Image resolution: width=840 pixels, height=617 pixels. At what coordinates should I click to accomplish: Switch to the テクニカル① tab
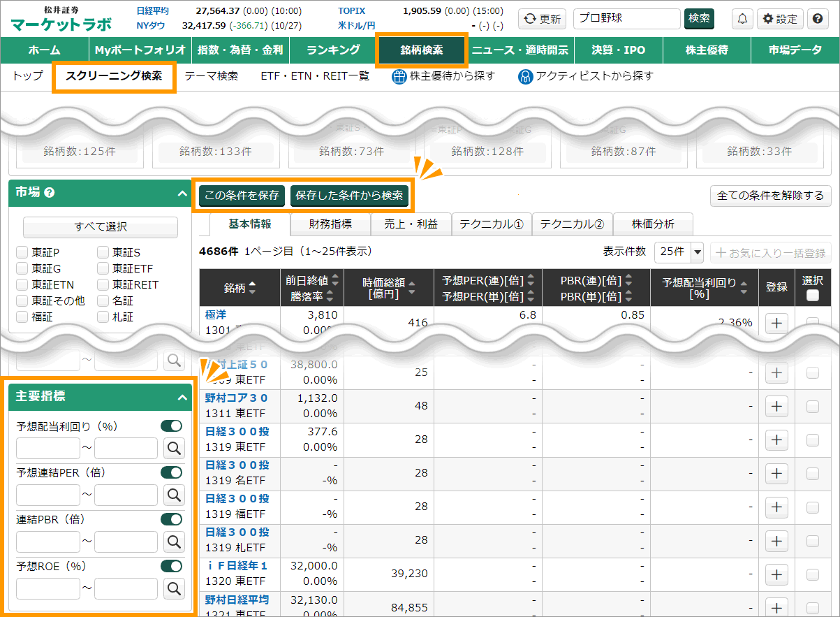click(492, 224)
